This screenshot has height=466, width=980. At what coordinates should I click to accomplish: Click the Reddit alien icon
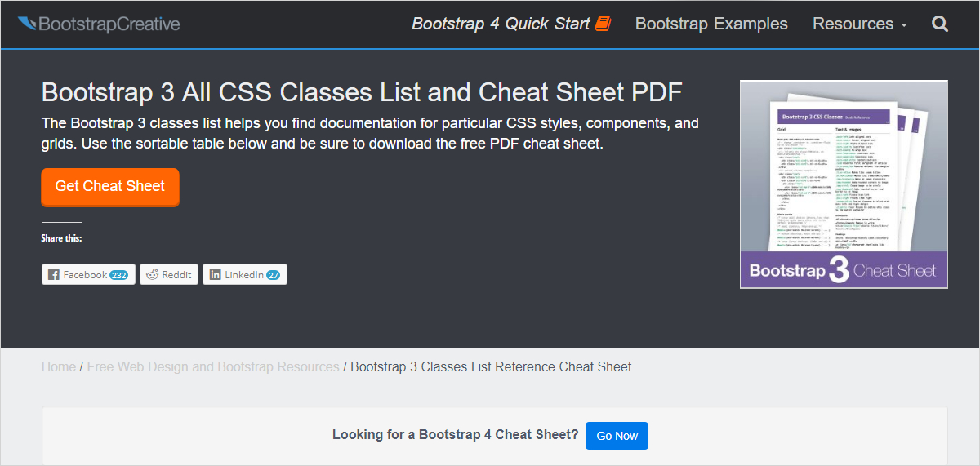pos(152,275)
